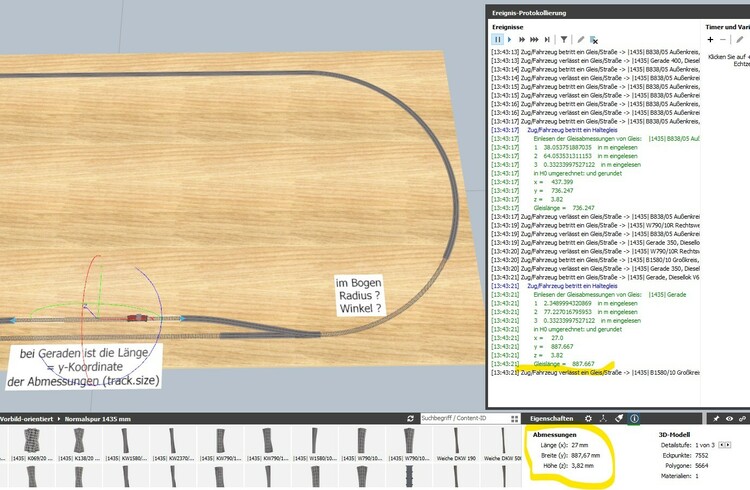Viewport: 750px width, 490px height.
Task: Pause event logging in the Ereignisse toolbar
Action: click(497, 40)
